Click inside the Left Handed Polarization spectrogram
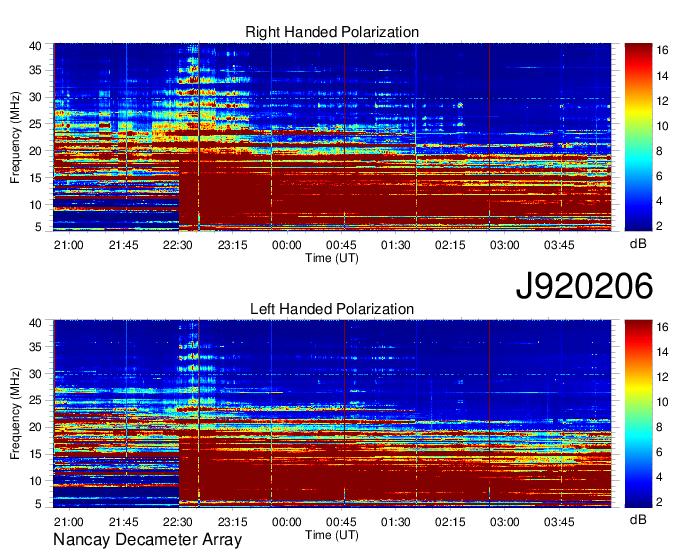This screenshot has width=680, height=552. (x=332, y=414)
